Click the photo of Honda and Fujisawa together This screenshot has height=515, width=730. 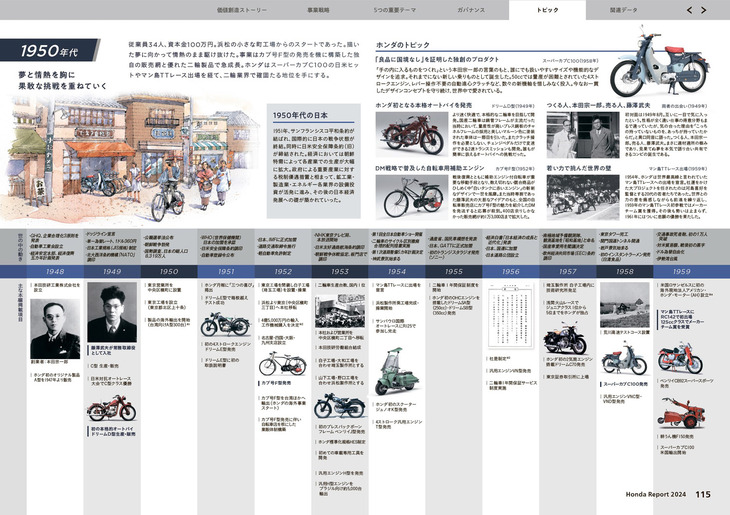pyautogui.click(x=583, y=135)
